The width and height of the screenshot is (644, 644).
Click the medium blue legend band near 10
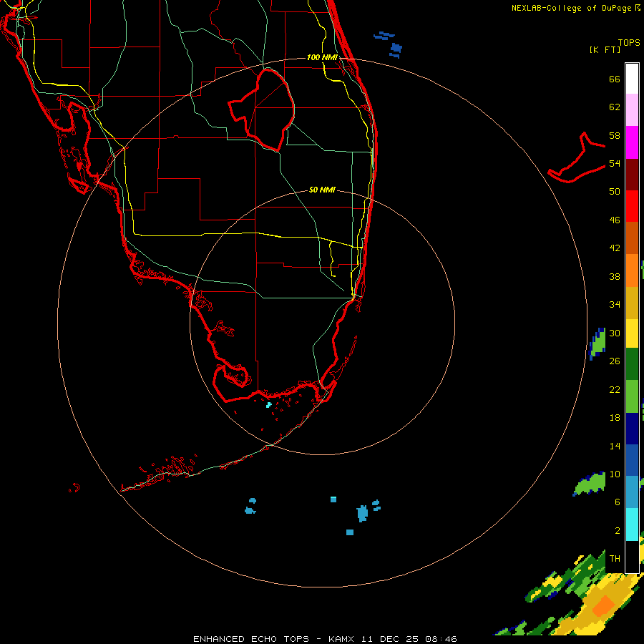click(x=632, y=460)
